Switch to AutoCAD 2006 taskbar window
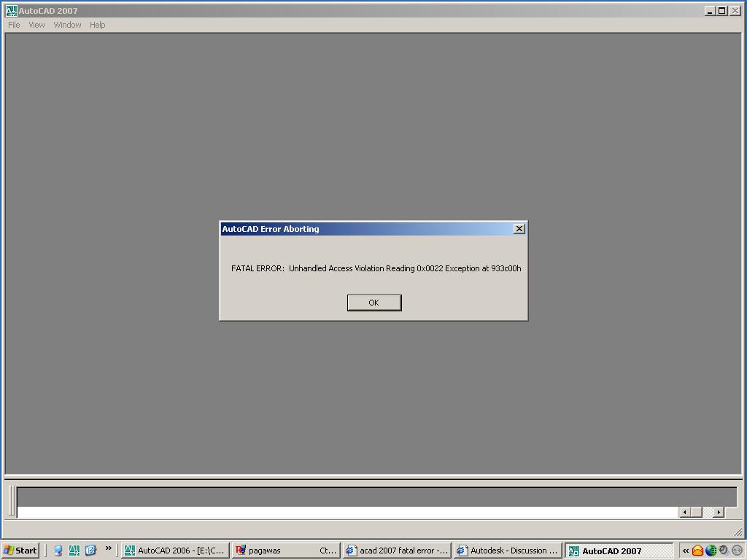The width and height of the screenshot is (747, 560). [175, 551]
